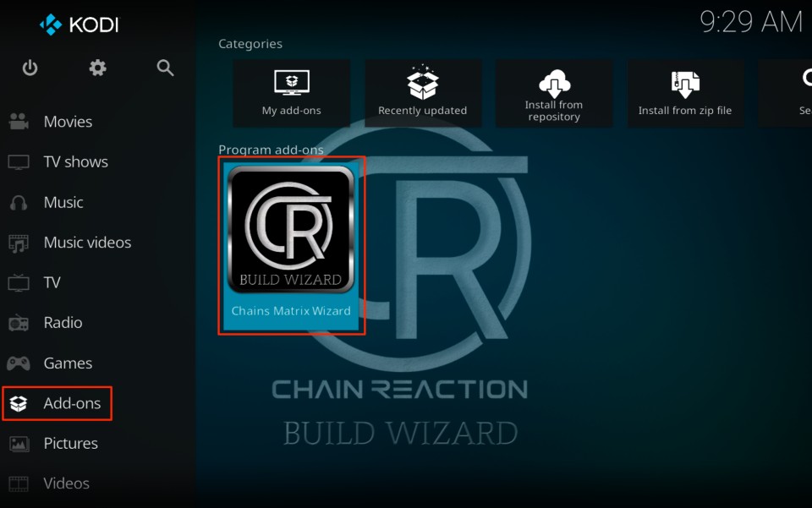Click the Add-ons open box icon
Image resolution: width=812 pixels, height=508 pixels.
tap(19, 403)
